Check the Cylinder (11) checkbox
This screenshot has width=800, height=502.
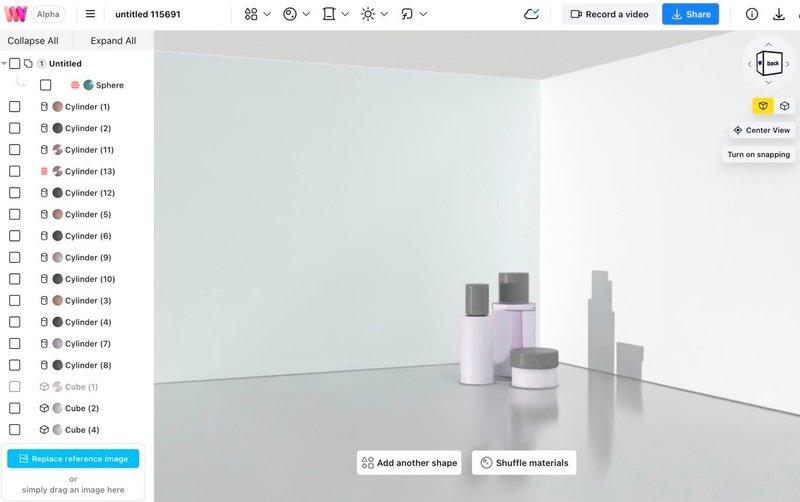pyautogui.click(x=15, y=149)
